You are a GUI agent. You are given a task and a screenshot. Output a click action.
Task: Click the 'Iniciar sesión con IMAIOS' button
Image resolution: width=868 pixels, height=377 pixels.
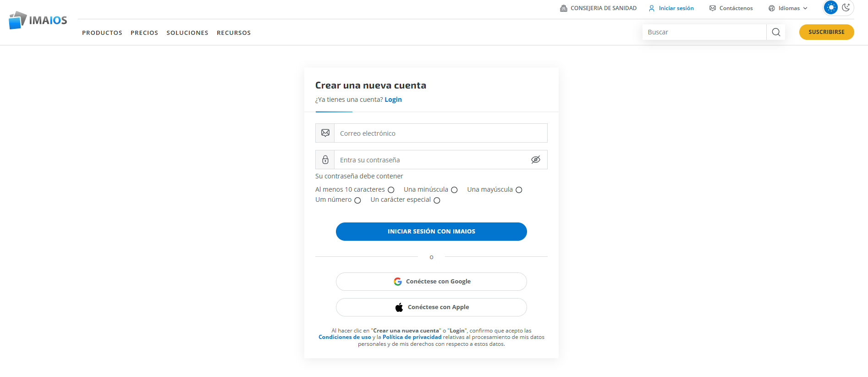(x=431, y=232)
